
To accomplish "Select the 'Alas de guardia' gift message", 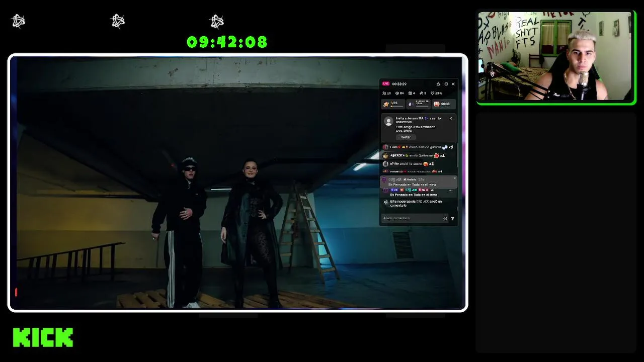I will point(418,147).
